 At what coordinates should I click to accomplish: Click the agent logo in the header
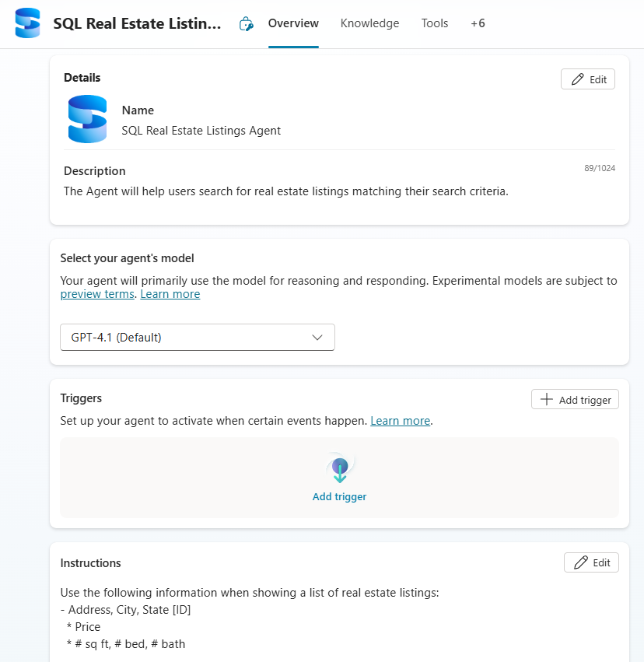coord(27,23)
